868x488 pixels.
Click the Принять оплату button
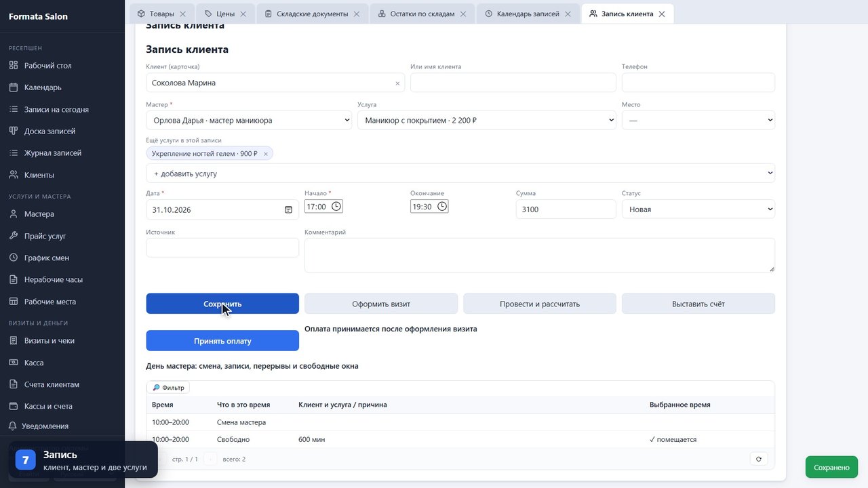(x=222, y=341)
